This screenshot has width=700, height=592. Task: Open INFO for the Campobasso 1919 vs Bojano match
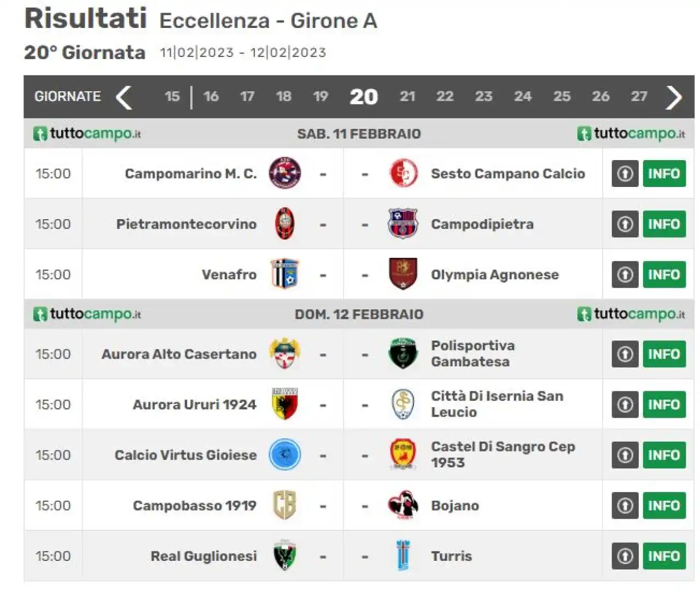pyautogui.click(x=664, y=506)
